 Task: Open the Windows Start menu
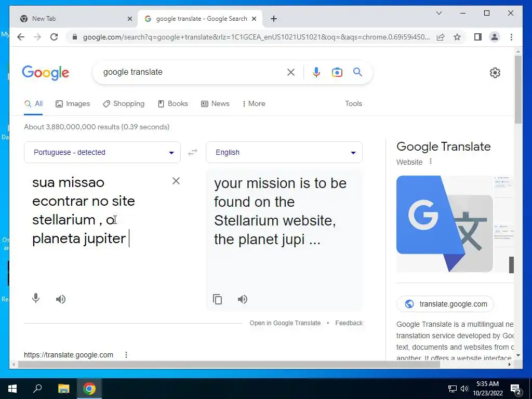12,389
